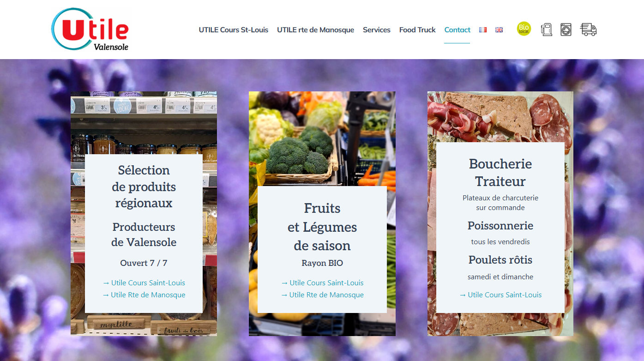Screen dimensions: 644x361
Task: Click the washing machine icon
Action: pos(566,30)
